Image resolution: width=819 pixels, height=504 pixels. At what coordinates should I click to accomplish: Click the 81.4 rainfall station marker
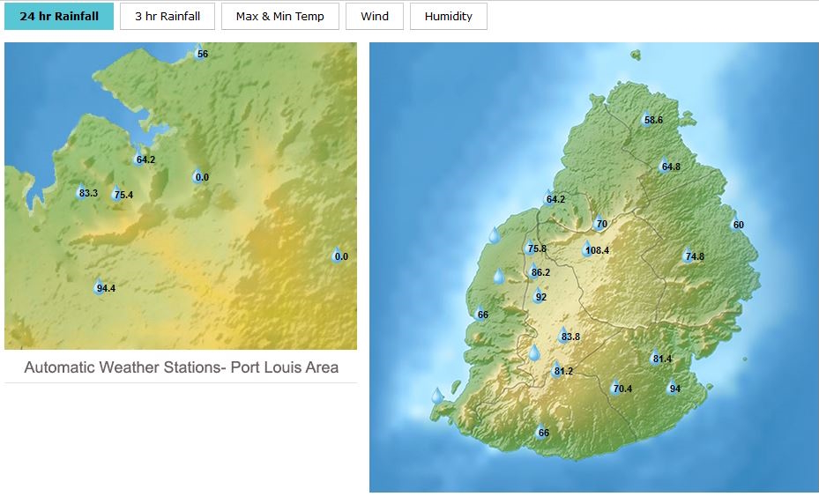pyautogui.click(x=655, y=358)
